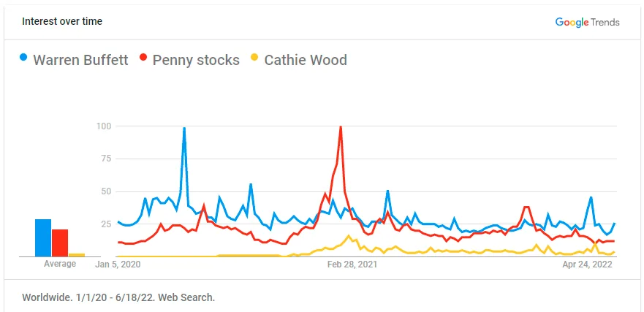Click the Warren Buffett peak at 100
The image size is (644, 312).
(184, 129)
